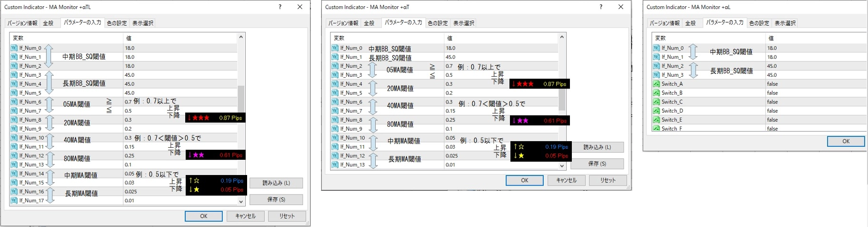The height and width of the screenshot is (227, 868).
Task: Open 表示選択 tab in αL window
Action: tap(785, 23)
